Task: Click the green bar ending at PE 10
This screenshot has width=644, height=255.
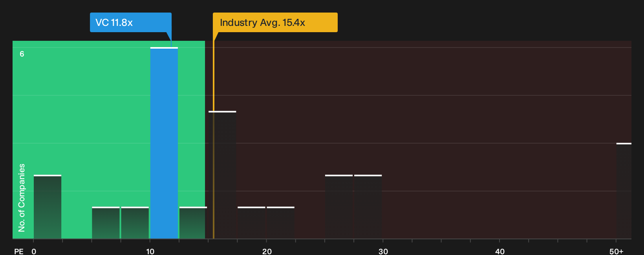Action: (x=135, y=222)
